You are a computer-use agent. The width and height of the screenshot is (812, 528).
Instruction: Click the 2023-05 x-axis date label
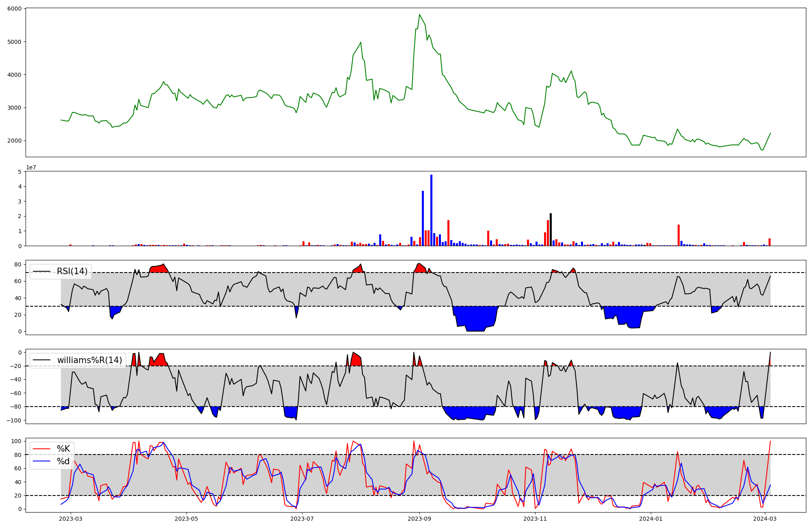[x=187, y=519]
